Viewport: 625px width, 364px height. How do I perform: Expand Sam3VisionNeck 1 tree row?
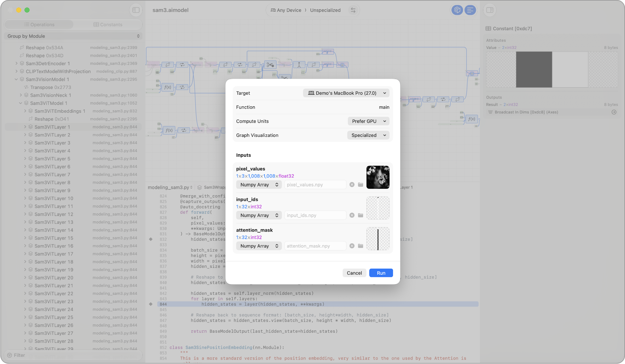(21, 95)
